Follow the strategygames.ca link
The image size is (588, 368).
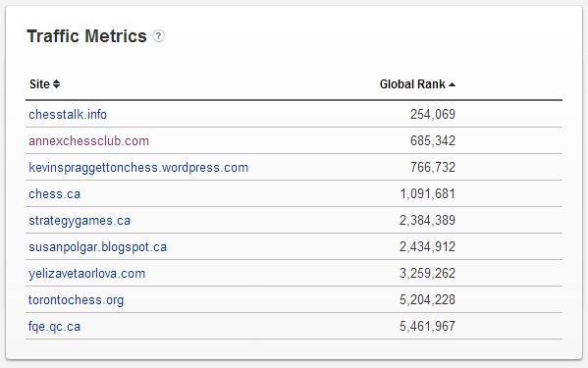point(80,221)
